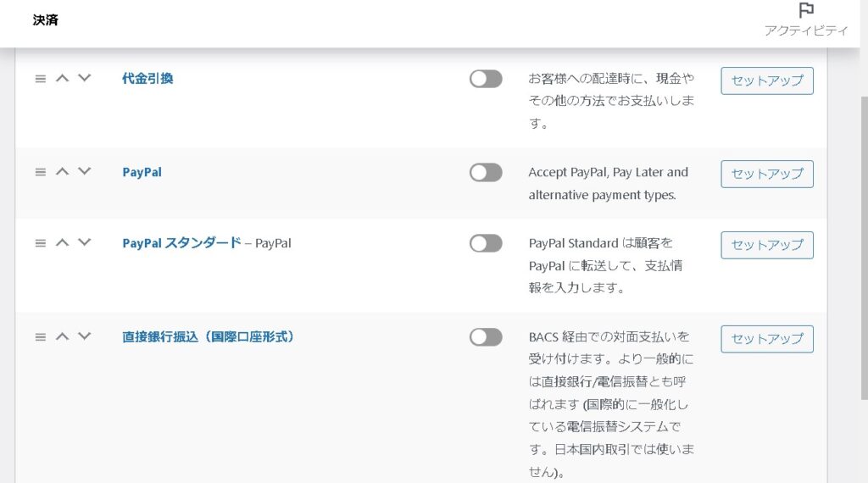Click セットアップ button for PayPal

(x=767, y=174)
